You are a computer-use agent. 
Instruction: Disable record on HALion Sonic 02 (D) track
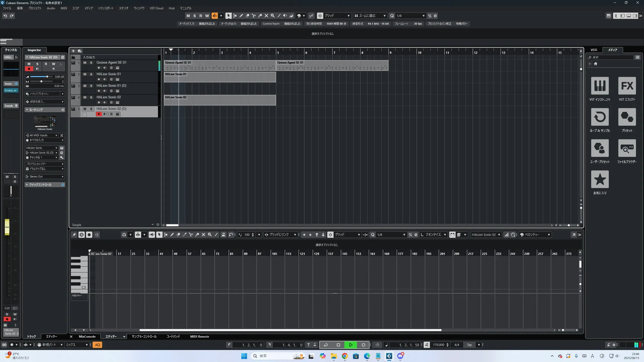coord(99,114)
